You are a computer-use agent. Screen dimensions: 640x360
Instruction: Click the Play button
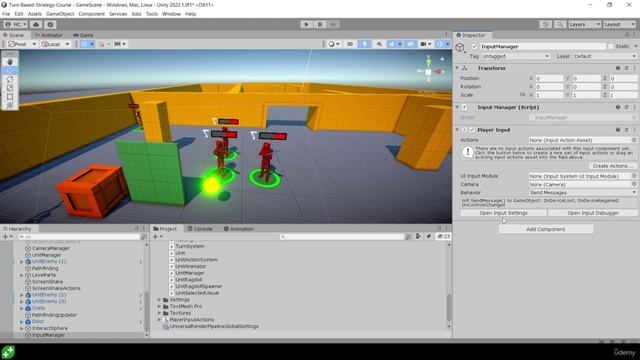click(307, 24)
